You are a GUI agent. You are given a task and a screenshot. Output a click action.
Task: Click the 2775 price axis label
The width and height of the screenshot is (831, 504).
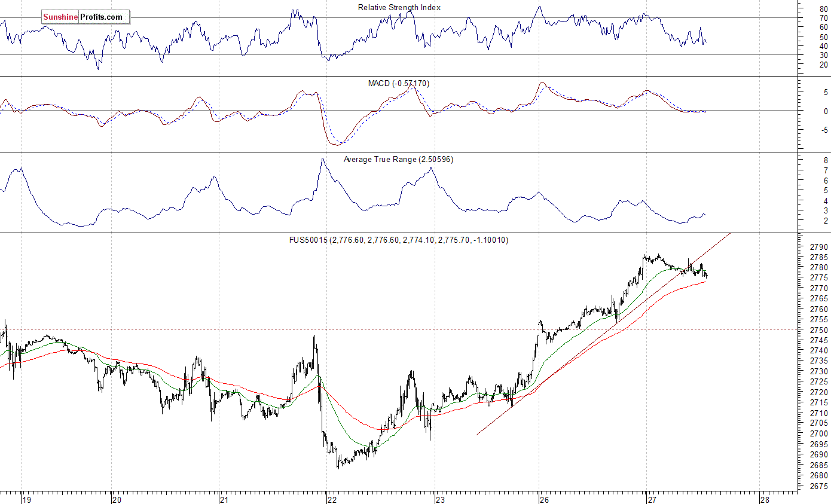(x=818, y=278)
